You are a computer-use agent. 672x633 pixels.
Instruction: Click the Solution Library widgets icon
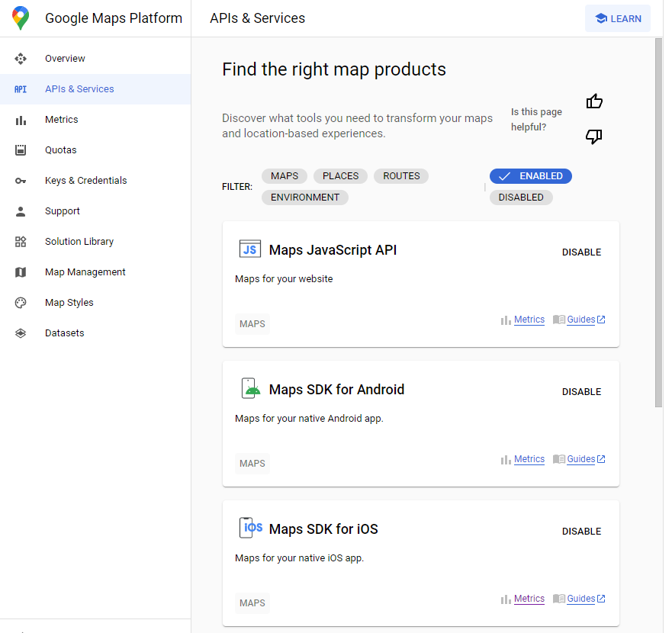pos(21,242)
